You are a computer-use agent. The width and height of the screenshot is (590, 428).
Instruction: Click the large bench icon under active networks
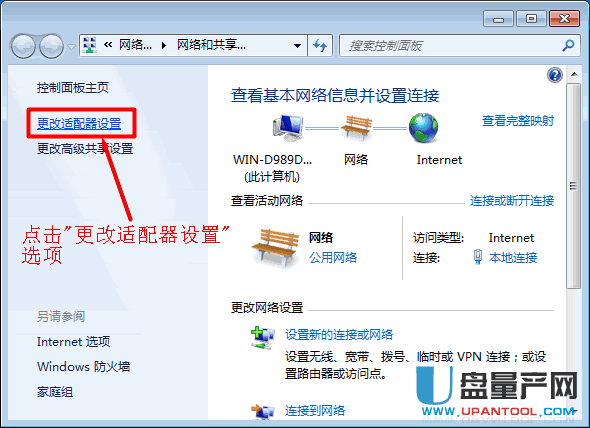click(x=275, y=248)
